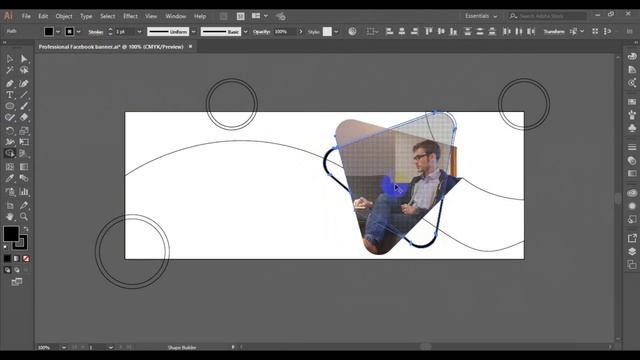This screenshot has height=360, width=640.
Task: Choose the Mesh tool
Action: (10, 167)
